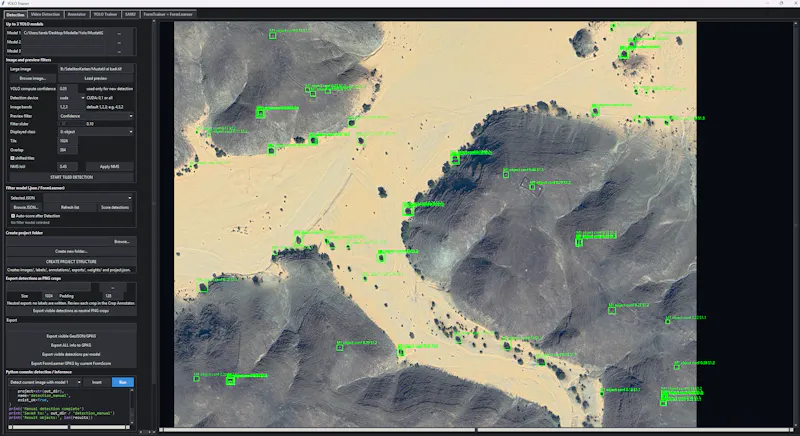Toggle Auto-score after Detection checkbox
This screenshot has width=800, height=436.
13,216
